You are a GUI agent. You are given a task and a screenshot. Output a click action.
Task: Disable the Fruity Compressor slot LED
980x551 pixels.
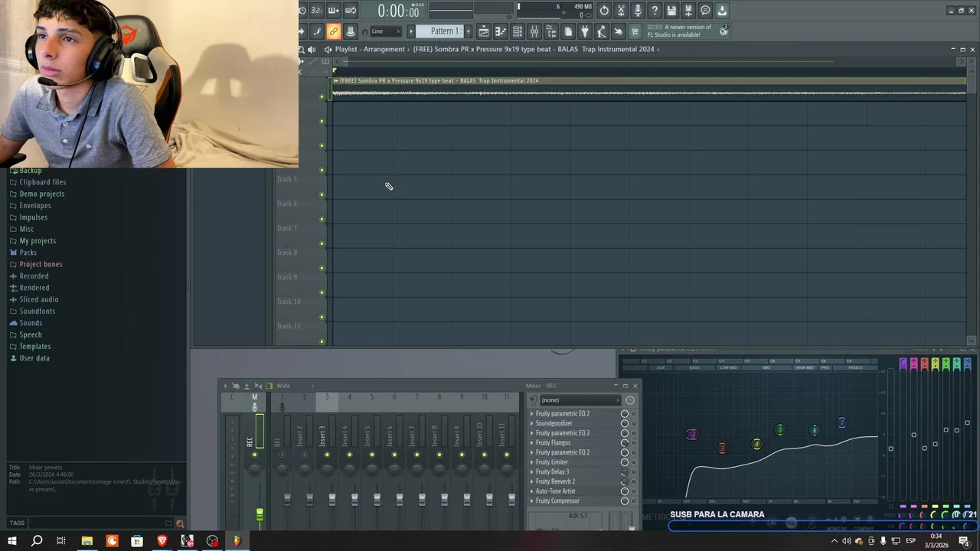tap(633, 501)
